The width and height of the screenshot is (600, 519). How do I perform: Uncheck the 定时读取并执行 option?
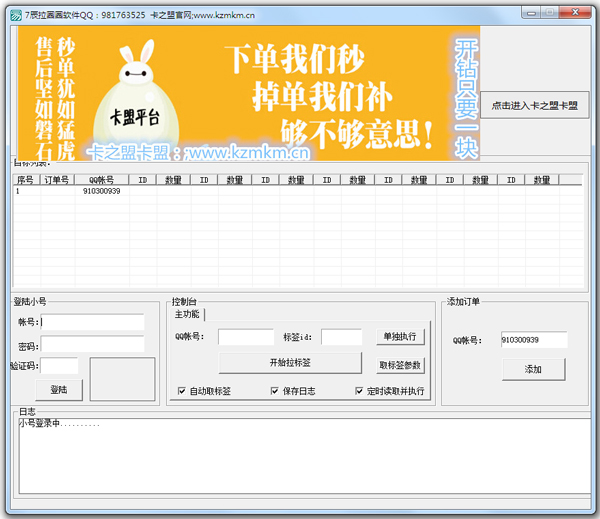pyautogui.click(x=359, y=391)
